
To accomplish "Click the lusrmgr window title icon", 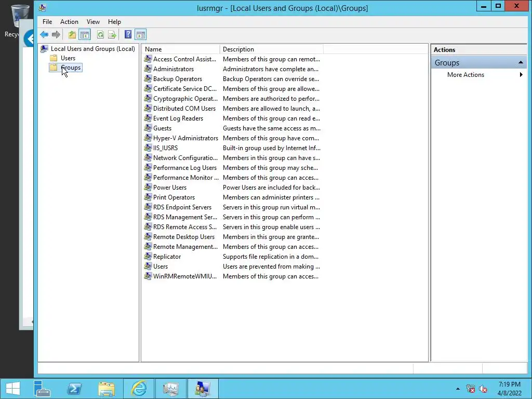I will tap(43, 8).
